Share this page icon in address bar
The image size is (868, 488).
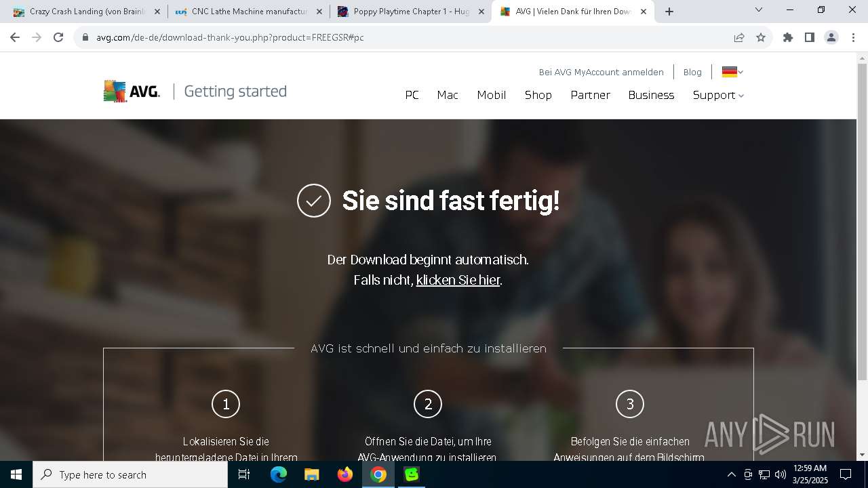pos(739,37)
